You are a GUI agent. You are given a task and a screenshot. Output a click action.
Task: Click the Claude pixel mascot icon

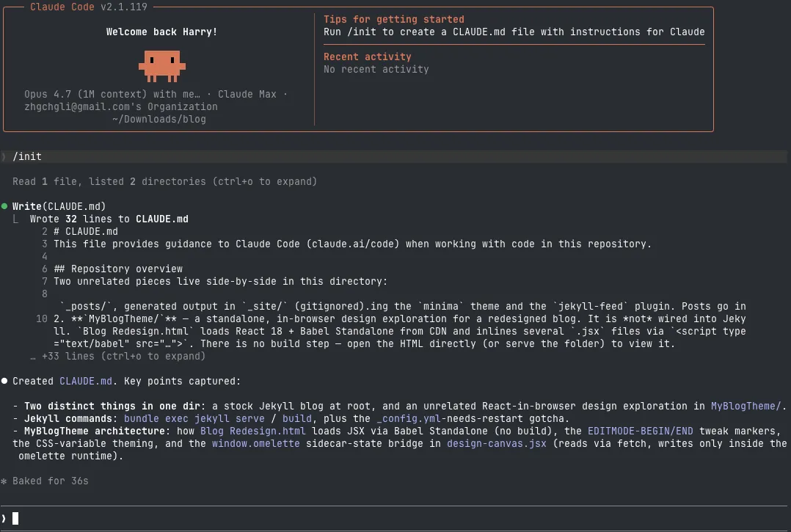click(x=159, y=65)
